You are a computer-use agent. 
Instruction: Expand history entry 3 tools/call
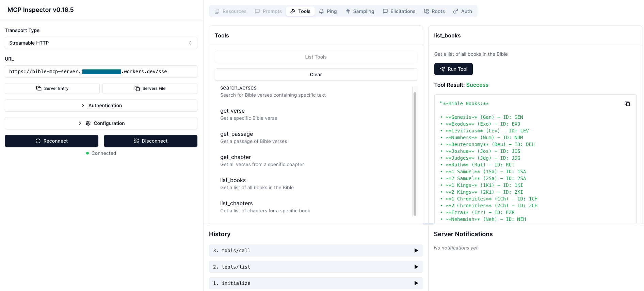pyautogui.click(x=316, y=250)
